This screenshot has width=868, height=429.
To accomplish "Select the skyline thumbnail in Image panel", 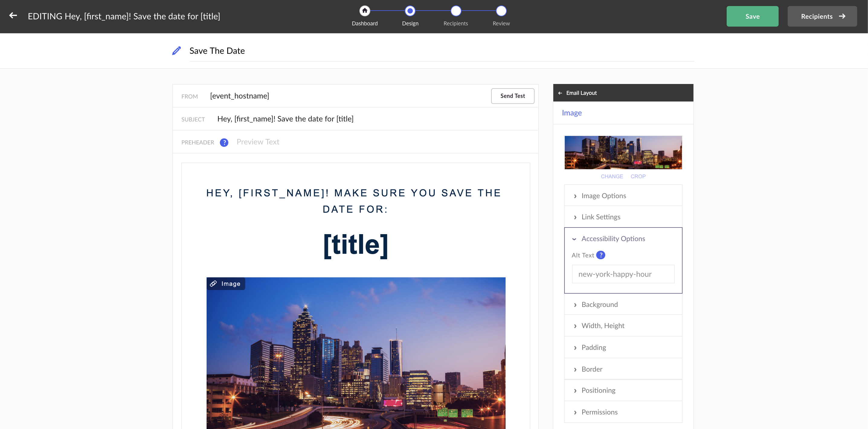I will tap(623, 153).
